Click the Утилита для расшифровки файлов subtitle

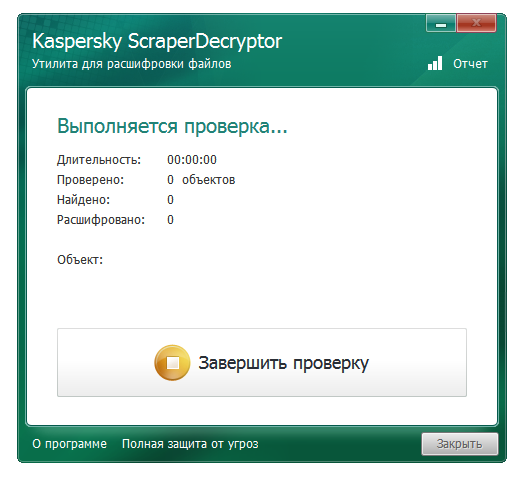click(x=131, y=64)
